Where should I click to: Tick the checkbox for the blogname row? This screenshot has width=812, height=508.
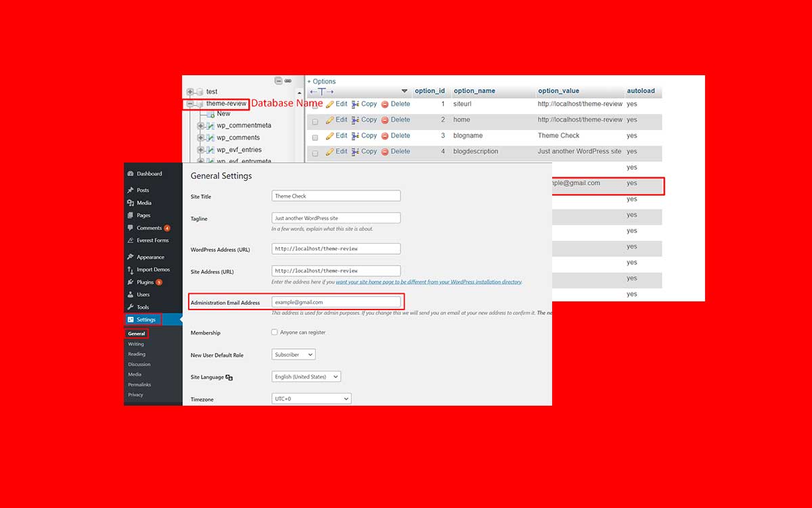[315, 137]
